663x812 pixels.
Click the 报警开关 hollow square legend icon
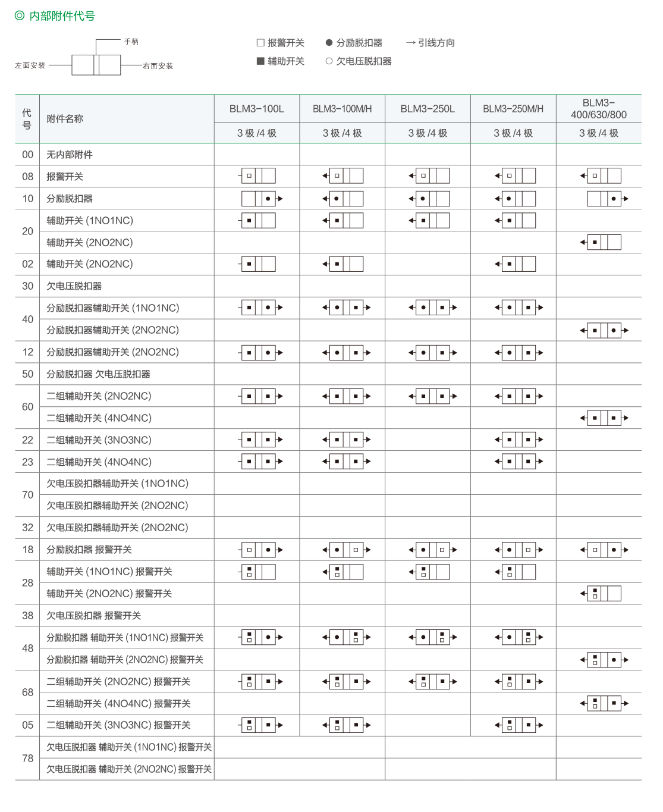pos(260,43)
